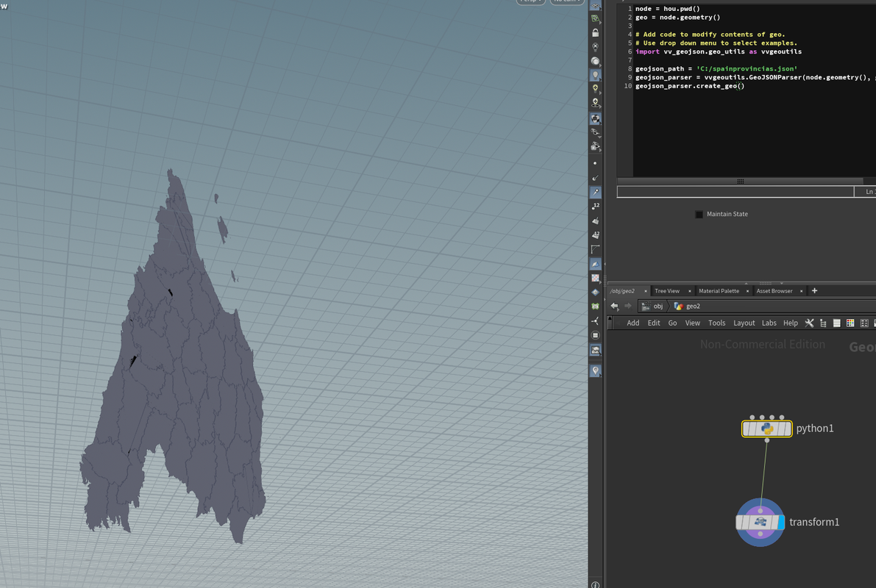The height and width of the screenshot is (588, 876).
Task: Switch to the /obj/geo2 network tab
Action: 622,291
